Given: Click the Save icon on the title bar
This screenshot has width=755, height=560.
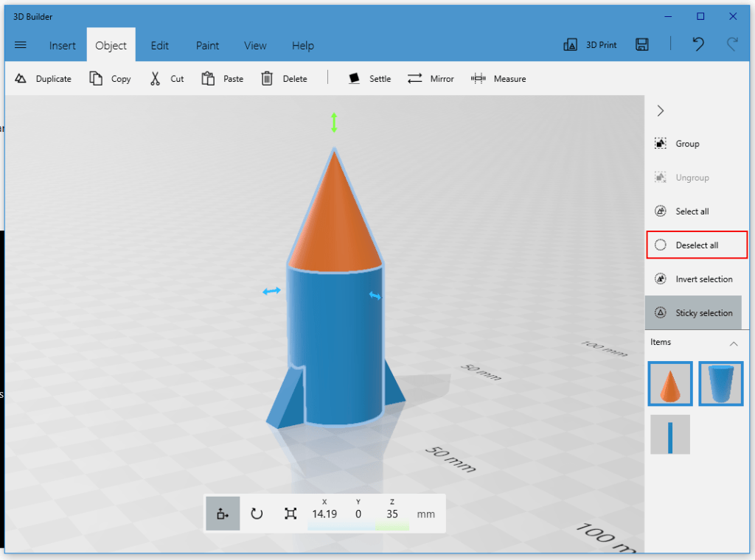Looking at the screenshot, I should pos(641,44).
